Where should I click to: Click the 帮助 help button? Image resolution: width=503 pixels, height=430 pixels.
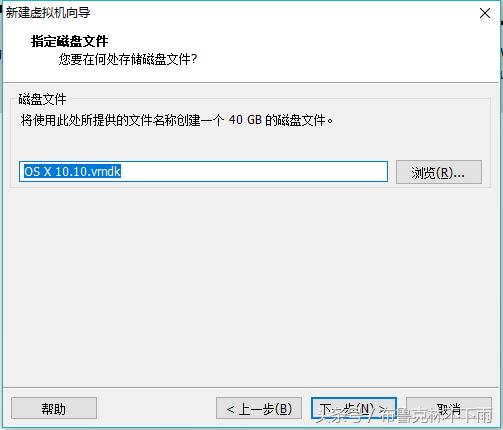pyautogui.click(x=54, y=408)
